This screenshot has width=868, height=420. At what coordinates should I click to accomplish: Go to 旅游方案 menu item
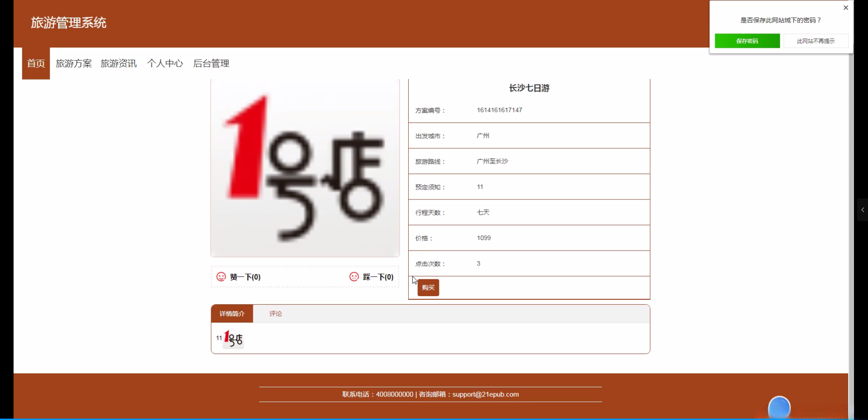pos(74,63)
